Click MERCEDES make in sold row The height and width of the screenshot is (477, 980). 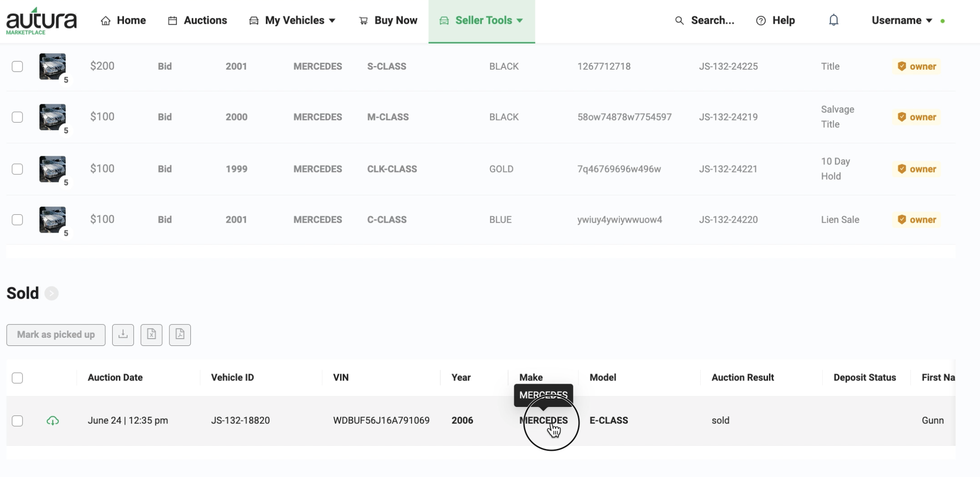[543, 420]
